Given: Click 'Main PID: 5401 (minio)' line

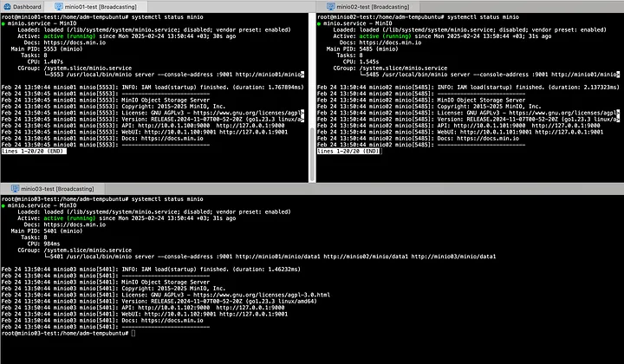Looking at the screenshot, I should (47, 231).
